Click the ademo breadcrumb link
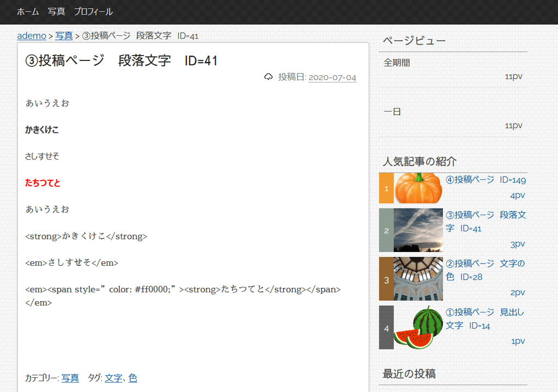The image size is (558, 392). pos(32,36)
